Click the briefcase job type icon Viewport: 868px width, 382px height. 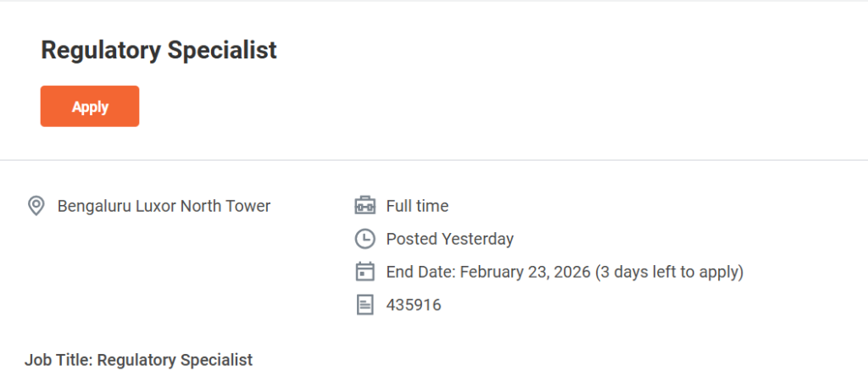coord(364,206)
